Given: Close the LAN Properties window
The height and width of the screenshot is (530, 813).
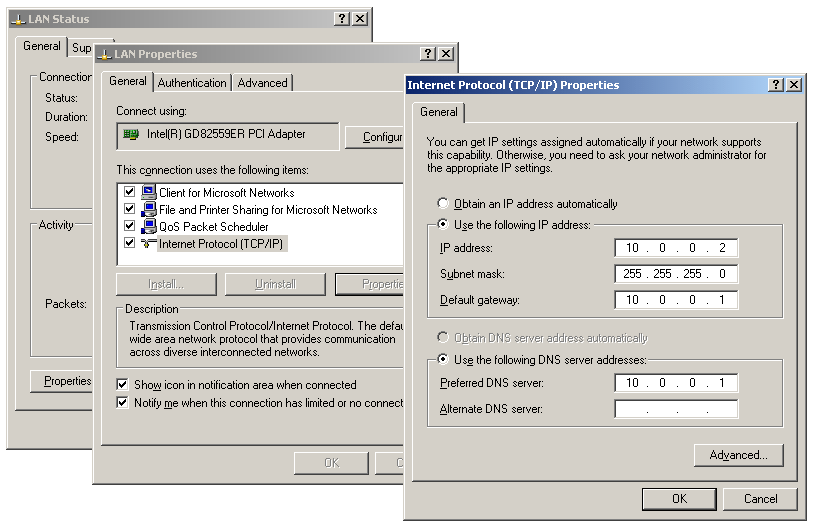Looking at the screenshot, I should pyautogui.click(x=445, y=53).
